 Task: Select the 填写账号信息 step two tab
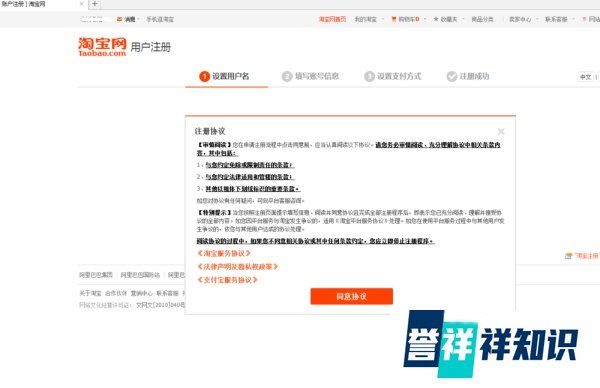310,77
